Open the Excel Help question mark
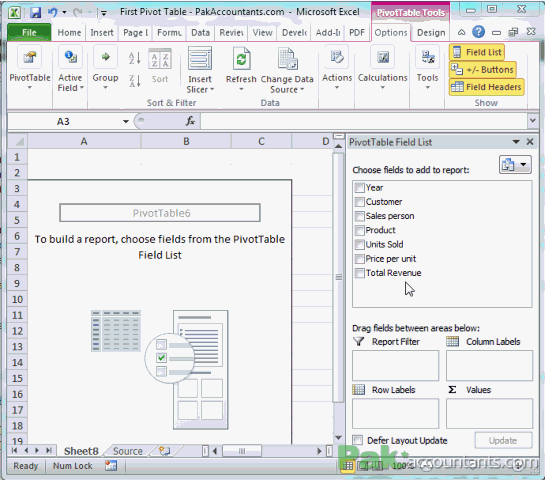This screenshot has width=545, height=480. pos(478,32)
